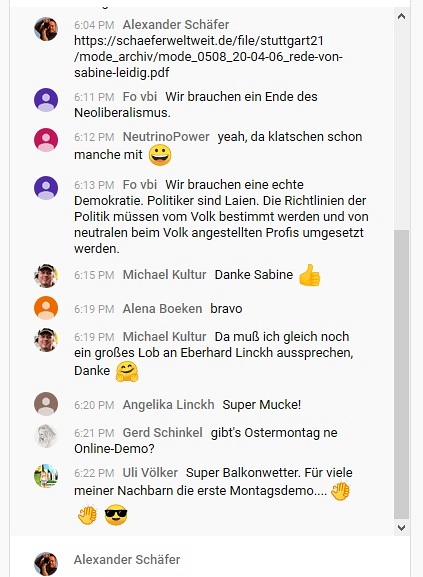The height and width of the screenshot is (577, 423).
Task: Click Alexander Schäfer's avatar on 6:04 PM message
Action: pos(46,29)
